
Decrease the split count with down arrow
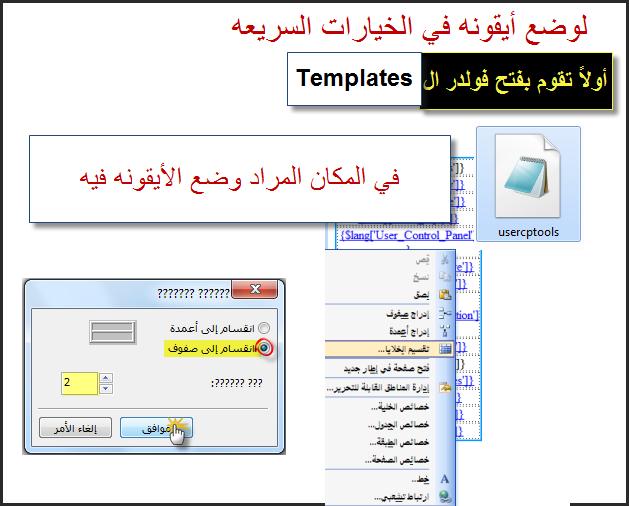pyautogui.click(x=107, y=388)
